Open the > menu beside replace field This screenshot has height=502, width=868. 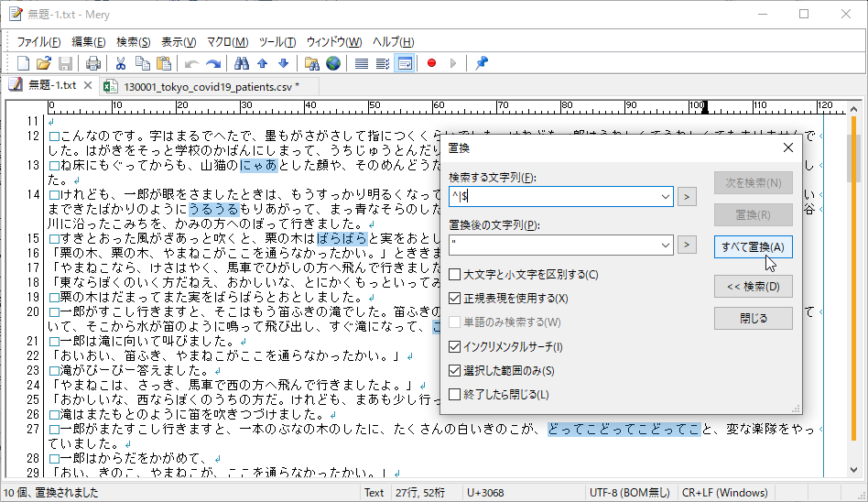click(687, 245)
